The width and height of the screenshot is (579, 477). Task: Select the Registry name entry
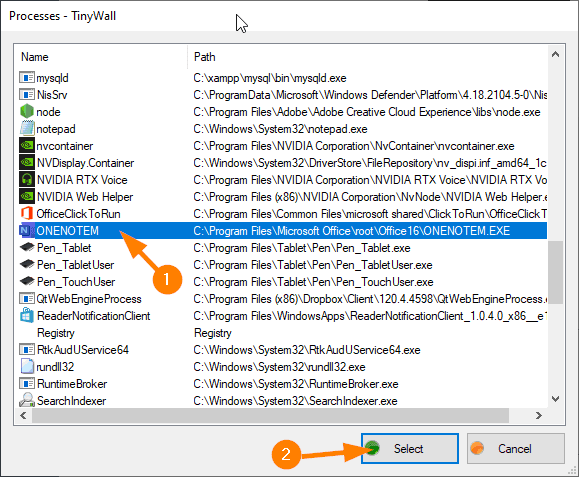pyautogui.click(x=56, y=333)
